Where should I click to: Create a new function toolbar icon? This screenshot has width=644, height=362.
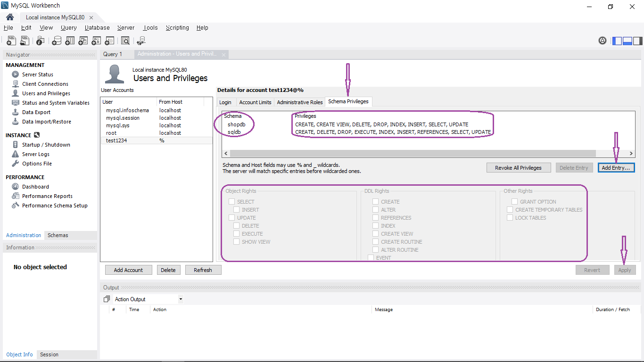[109, 41]
